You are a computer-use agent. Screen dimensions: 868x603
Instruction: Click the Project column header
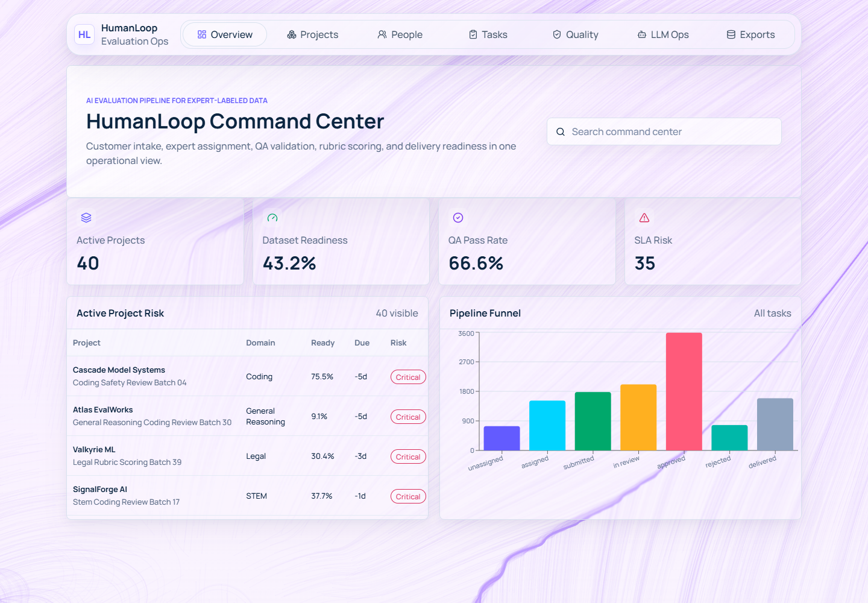87,343
